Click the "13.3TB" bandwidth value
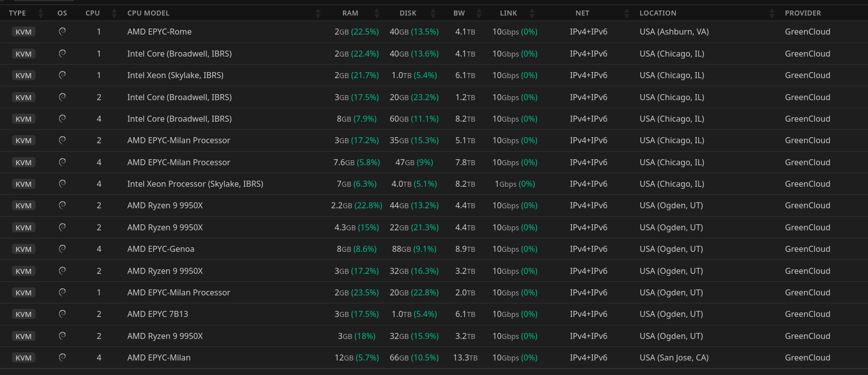868x375 pixels. [x=465, y=357]
